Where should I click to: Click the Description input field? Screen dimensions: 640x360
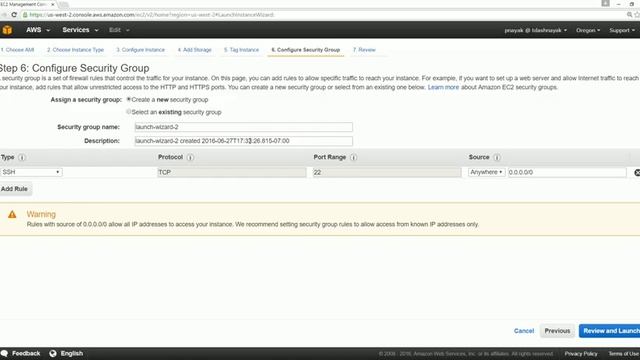pyautogui.click(x=244, y=141)
